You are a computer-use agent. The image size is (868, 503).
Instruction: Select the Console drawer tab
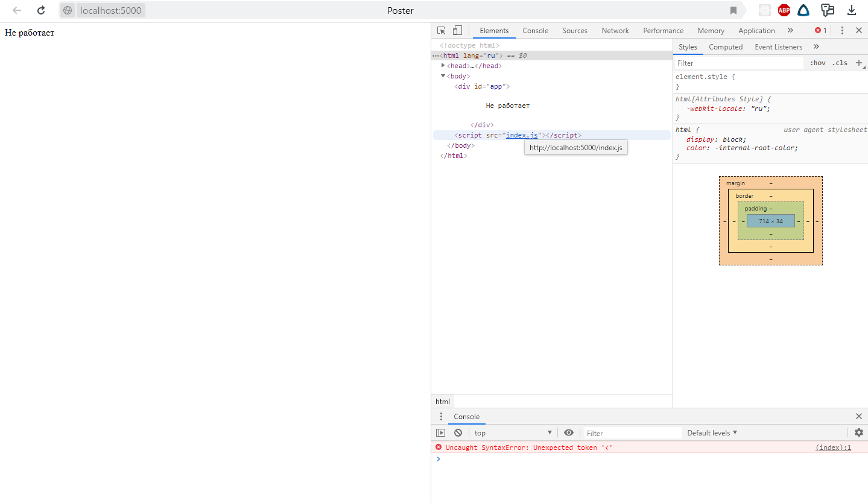(467, 417)
